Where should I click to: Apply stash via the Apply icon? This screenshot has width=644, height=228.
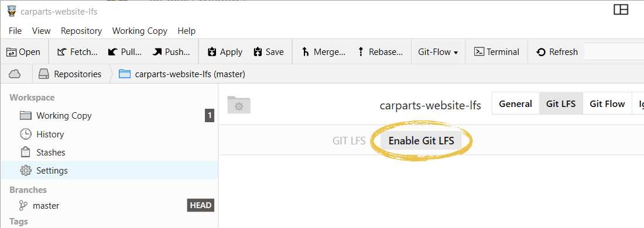click(225, 52)
